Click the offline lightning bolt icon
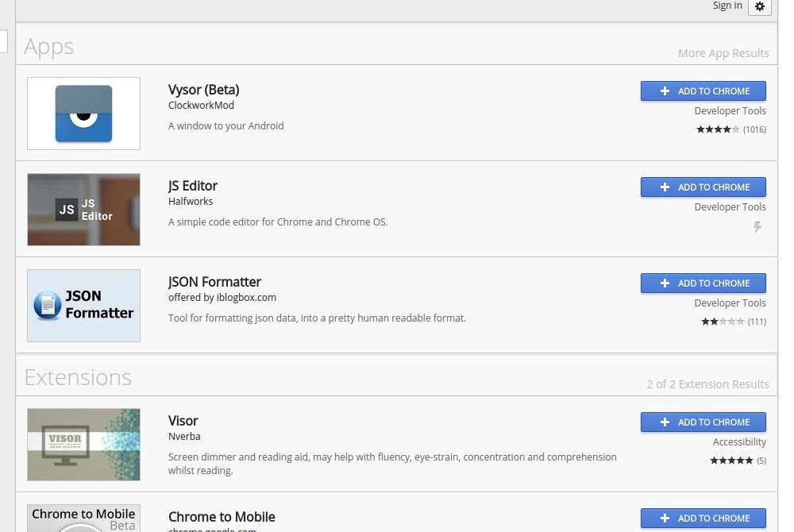 pyautogui.click(x=757, y=227)
